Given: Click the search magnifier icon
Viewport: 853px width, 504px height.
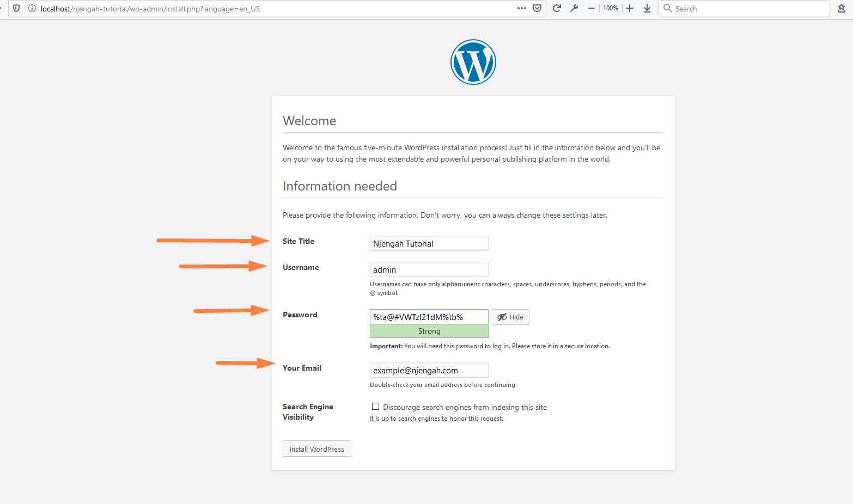Looking at the screenshot, I should click(x=667, y=8).
